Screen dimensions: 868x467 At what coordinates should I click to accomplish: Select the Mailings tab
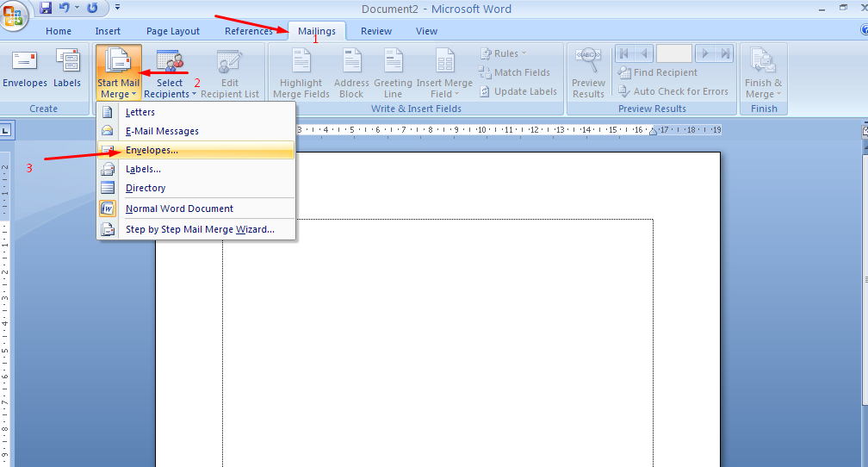[317, 31]
